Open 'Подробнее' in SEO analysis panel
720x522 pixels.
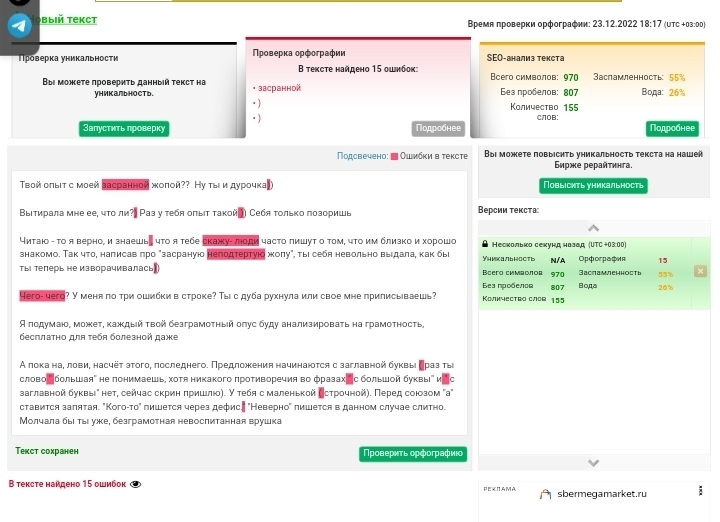click(x=672, y=128)
